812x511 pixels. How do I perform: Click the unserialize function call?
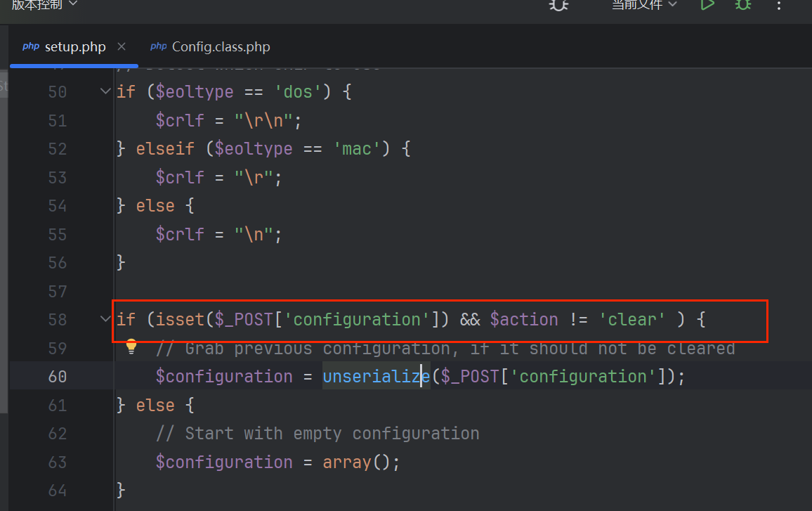[376, 377]
